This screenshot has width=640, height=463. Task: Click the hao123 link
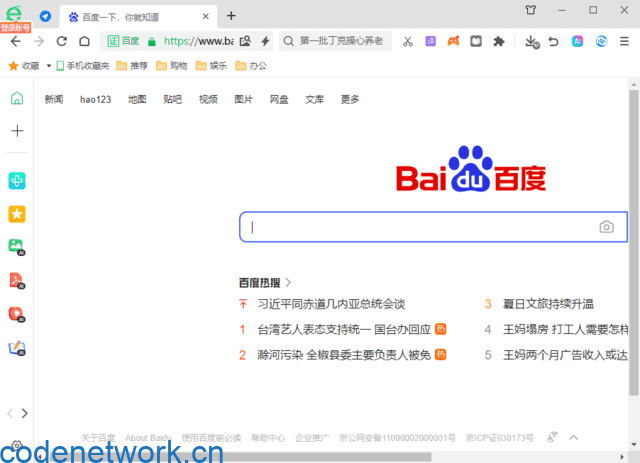coord(96,99)
